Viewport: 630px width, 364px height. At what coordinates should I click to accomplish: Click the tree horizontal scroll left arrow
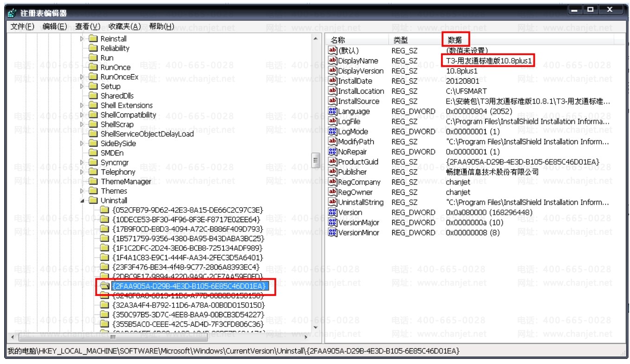[12, 337]
